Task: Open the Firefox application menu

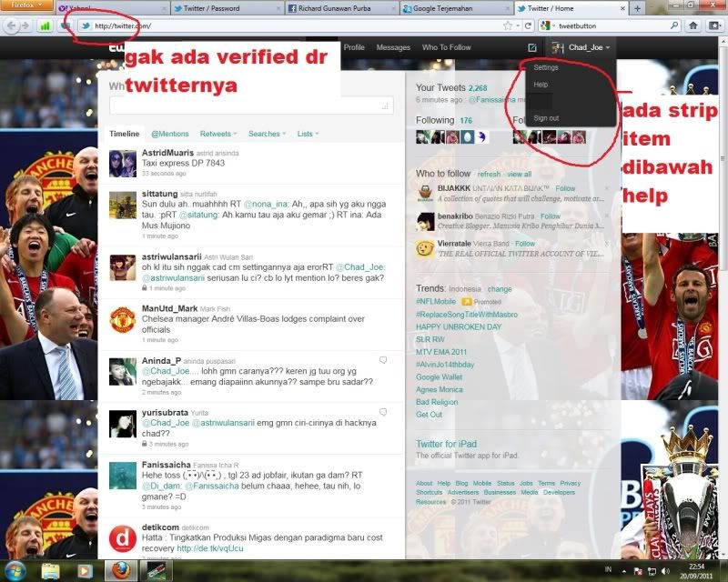Action: tap(26, 5)
